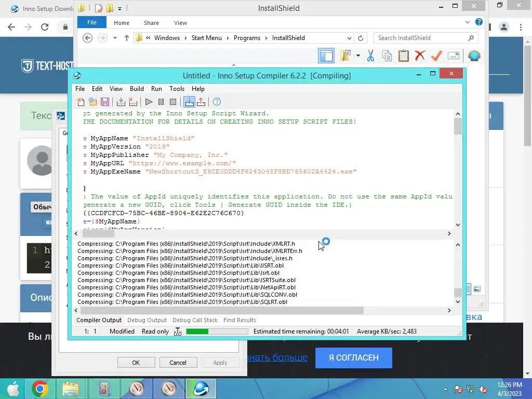This screenshot has width=532, height=399.
Task: Click the teal shell icon in Explorer toolbar
Action: (474, 56)
